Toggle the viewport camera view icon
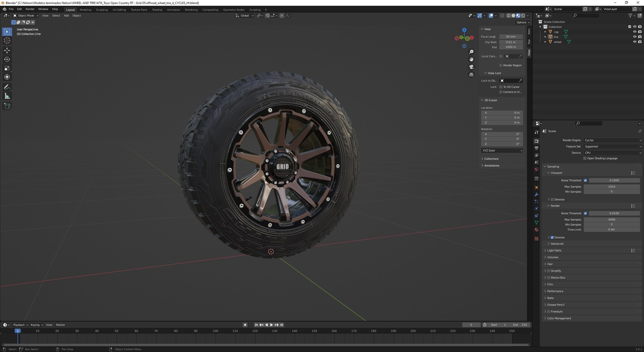This screenshot has width=644, height=352. pyautogui.click(x=472, y=67)
